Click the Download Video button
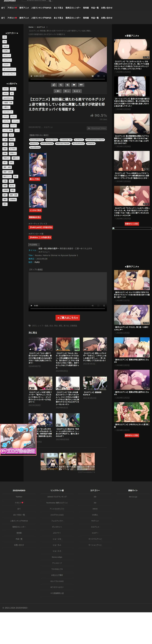This screenshot has width=152, height=644. click(x=97, y=128)
